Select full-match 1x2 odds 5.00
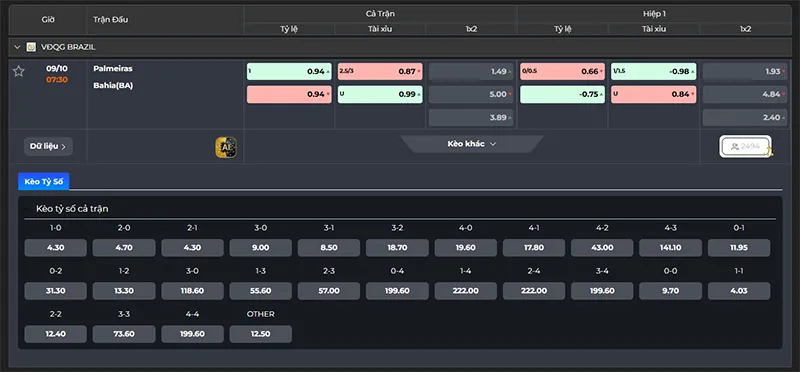Screen dimensions: 800x372 point(471,94)
